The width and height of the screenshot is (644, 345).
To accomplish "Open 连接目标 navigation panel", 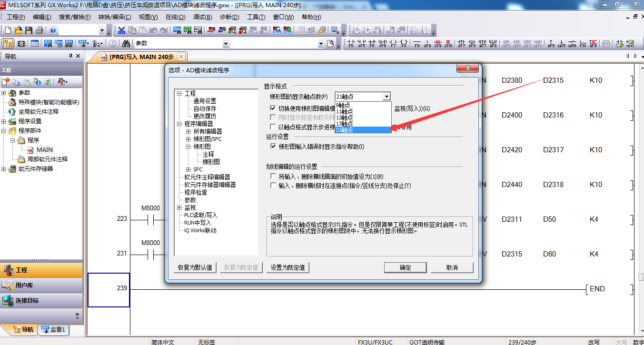I will [x=28, y=301].
